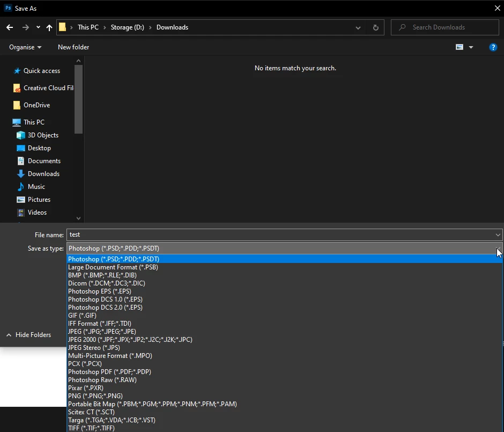Open OneDrive in navigation pane

pyautogui.click(x=32, y=105)
